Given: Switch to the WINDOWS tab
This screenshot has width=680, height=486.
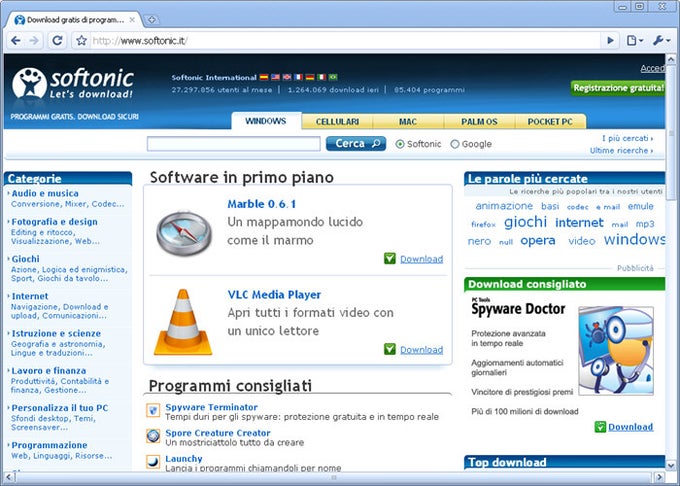Looking at the screenshot, I should pos(266,121).
